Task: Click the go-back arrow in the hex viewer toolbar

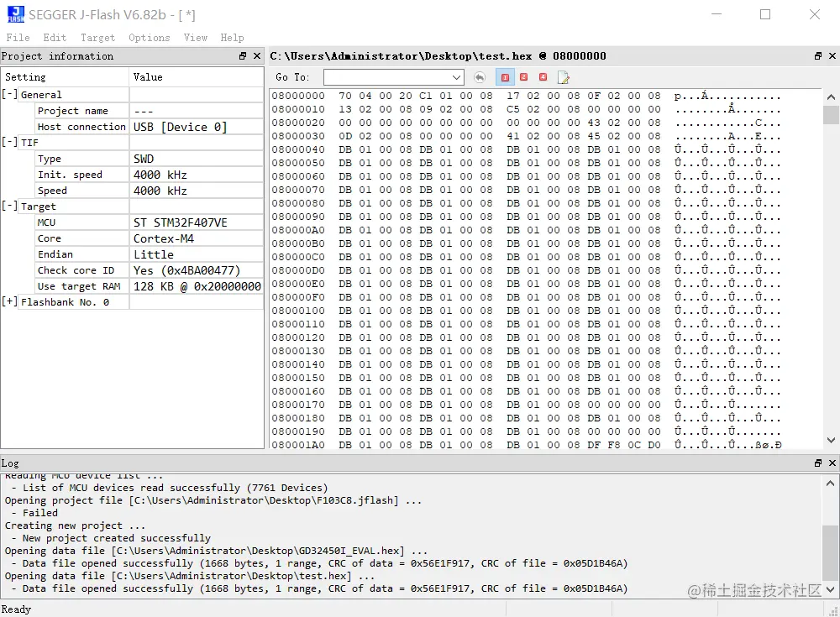Action: click(x=480, y=78)
